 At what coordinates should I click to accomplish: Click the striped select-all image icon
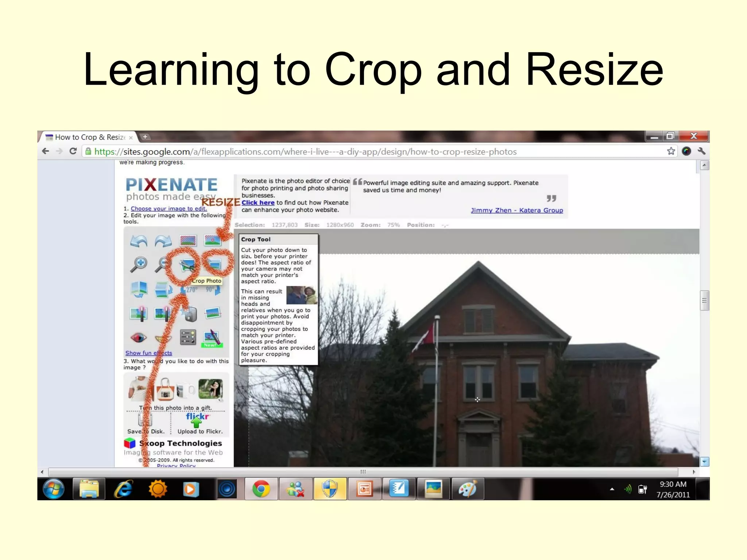tap(188, 240)
